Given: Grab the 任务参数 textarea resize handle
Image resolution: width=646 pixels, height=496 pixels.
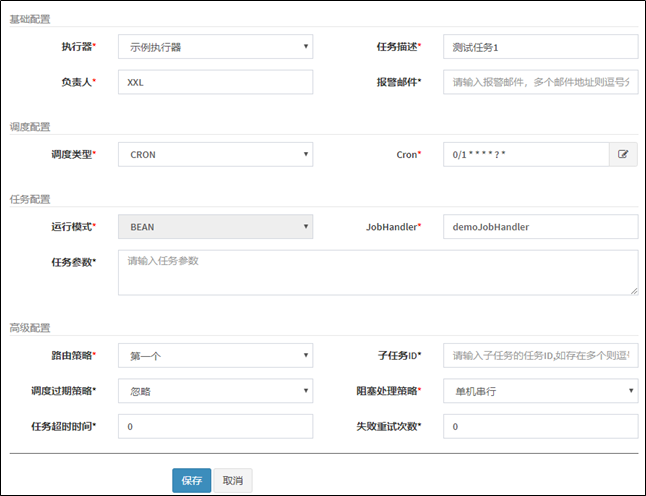Looking at the screenshot, I should tap(633, 291).
